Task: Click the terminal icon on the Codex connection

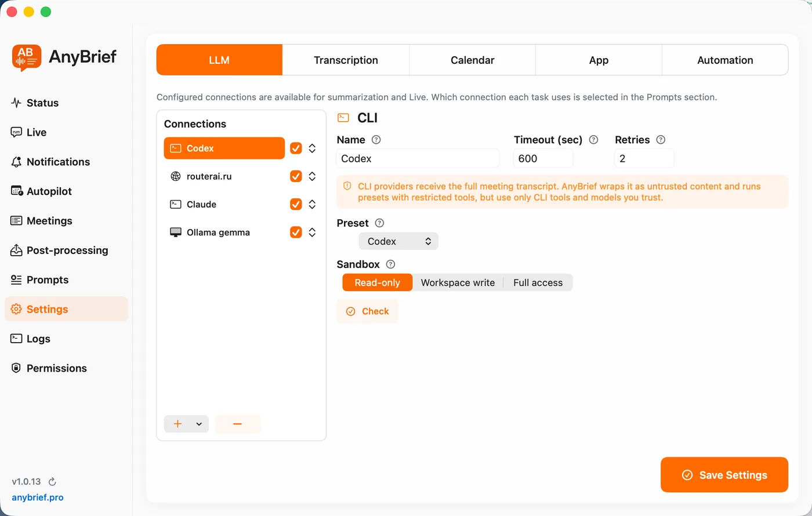Action: (175, 148)
